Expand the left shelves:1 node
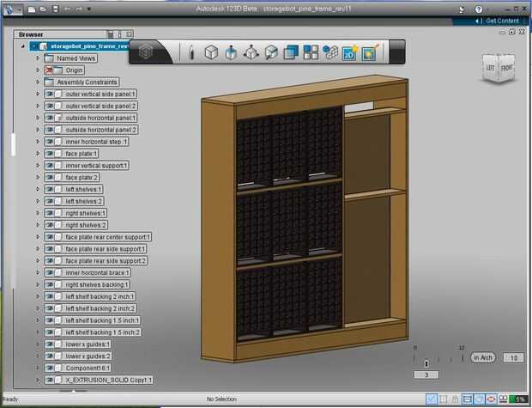The height and width of the screenshot is (408, 532). [x=38, y=189]
